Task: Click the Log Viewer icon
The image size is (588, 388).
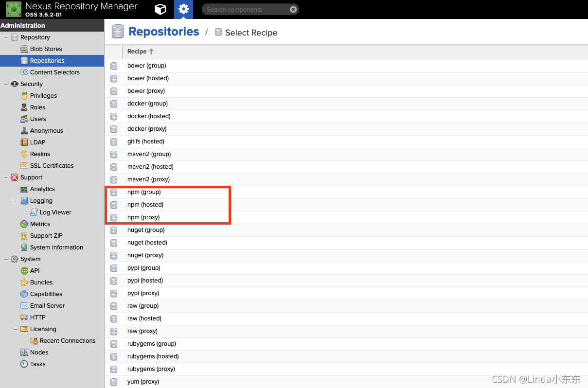Action: (34, 212)
